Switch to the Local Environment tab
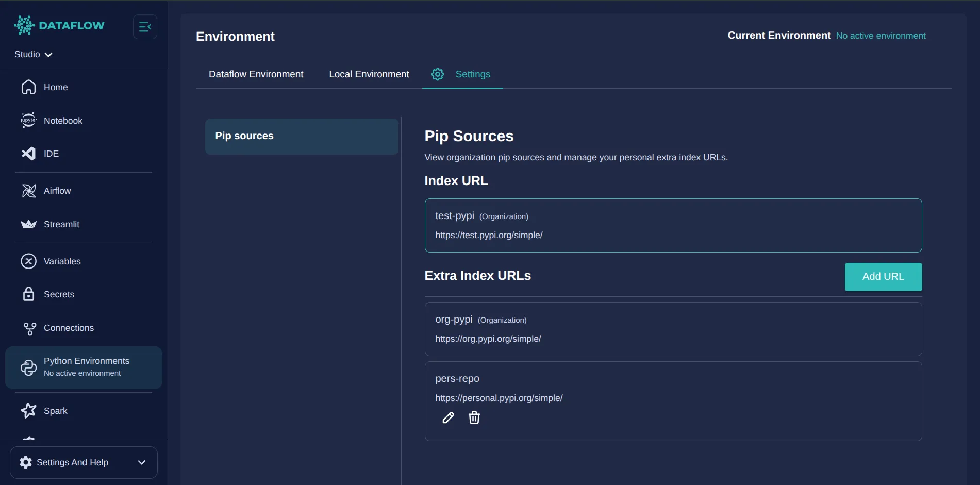This screenshot has width=980, height=485. click(369, 74)
